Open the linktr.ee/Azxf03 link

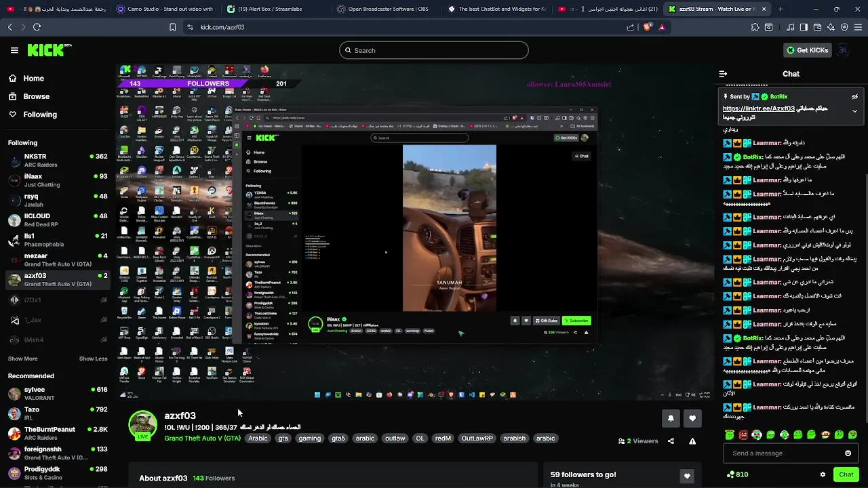758,108
